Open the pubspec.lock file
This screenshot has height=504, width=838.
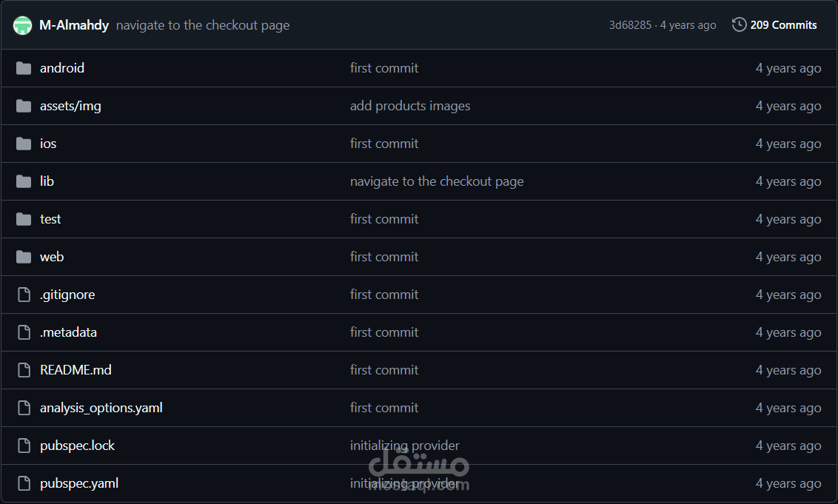pyautogui.click(x=77, y=445)
